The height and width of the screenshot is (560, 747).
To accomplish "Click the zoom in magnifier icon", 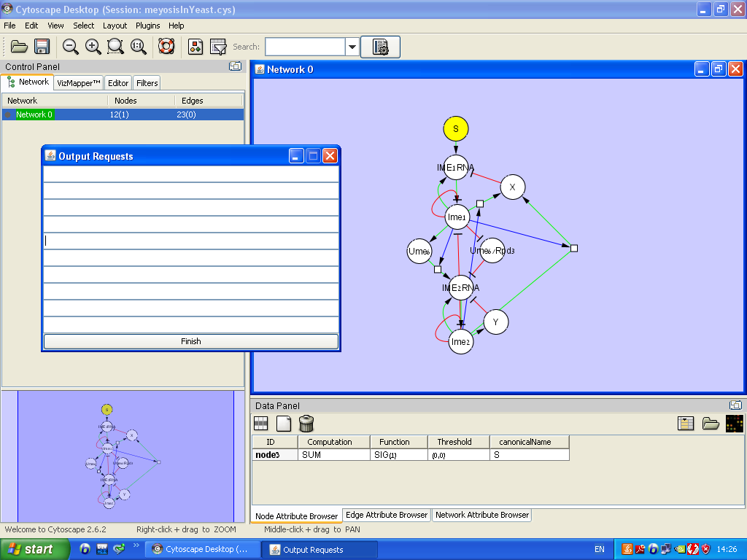I will click(x=93, y=47).
